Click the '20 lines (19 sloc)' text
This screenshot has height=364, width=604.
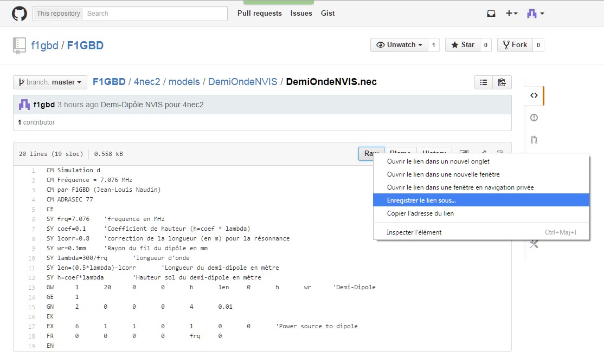(51, 154)
